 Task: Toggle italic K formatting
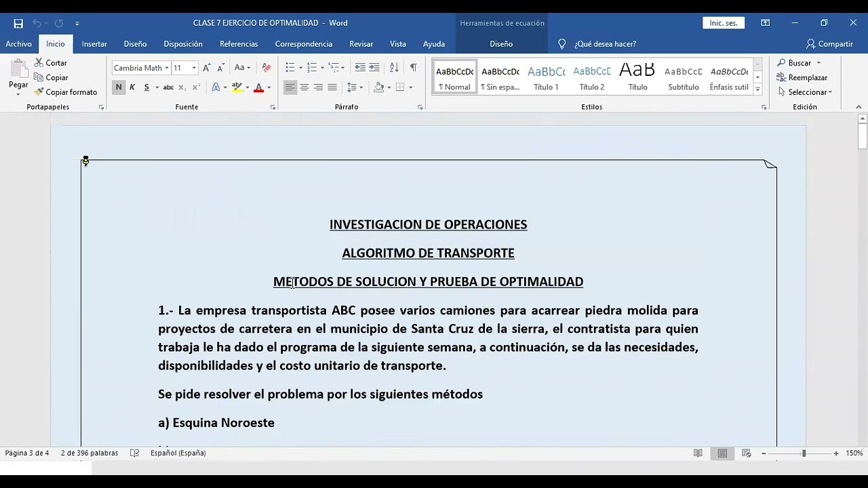coord(132,87)
